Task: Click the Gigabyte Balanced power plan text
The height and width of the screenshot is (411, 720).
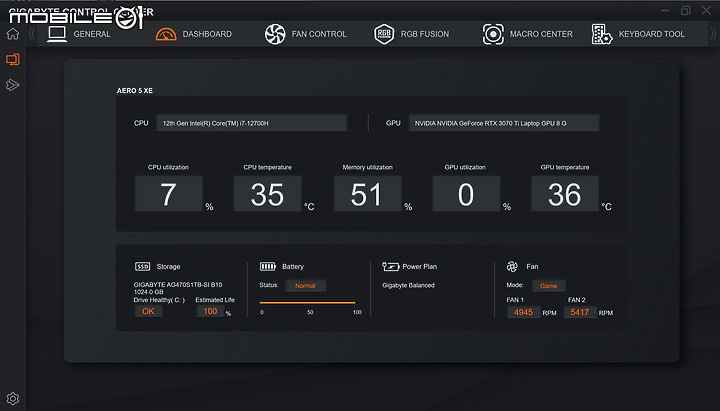Action: [x=408, y=285]
